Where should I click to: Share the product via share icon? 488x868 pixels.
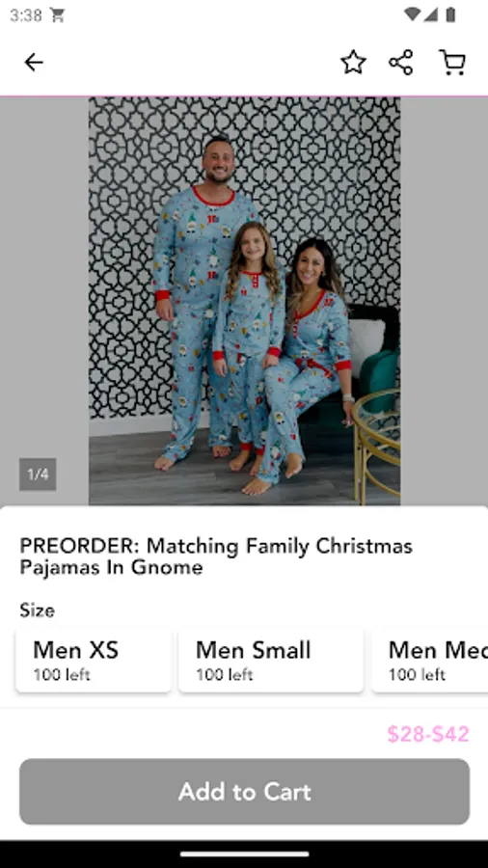click(401, 62)
